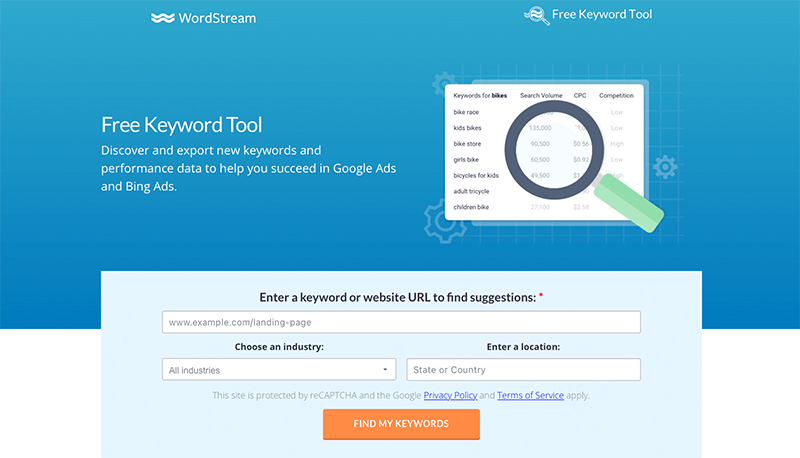Open the Terms of Service link
This screenshot has height=458, width=800.
pyautogui.click(x=530, y=395)
